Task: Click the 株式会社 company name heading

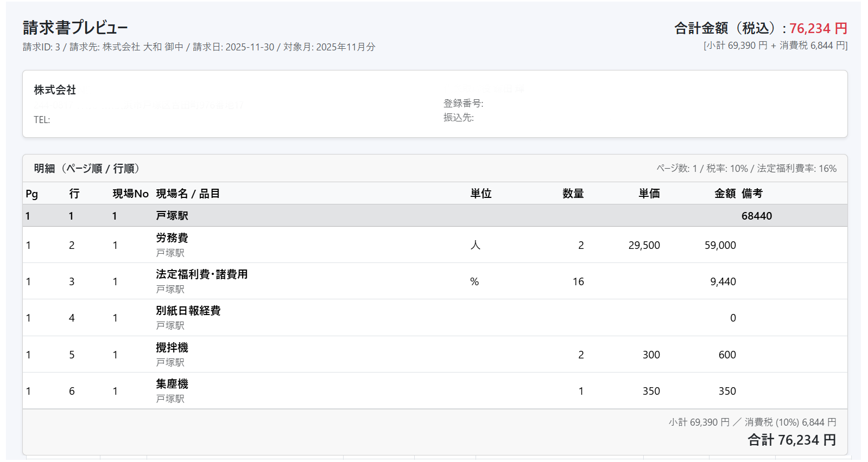Action: tap(55, 90)
